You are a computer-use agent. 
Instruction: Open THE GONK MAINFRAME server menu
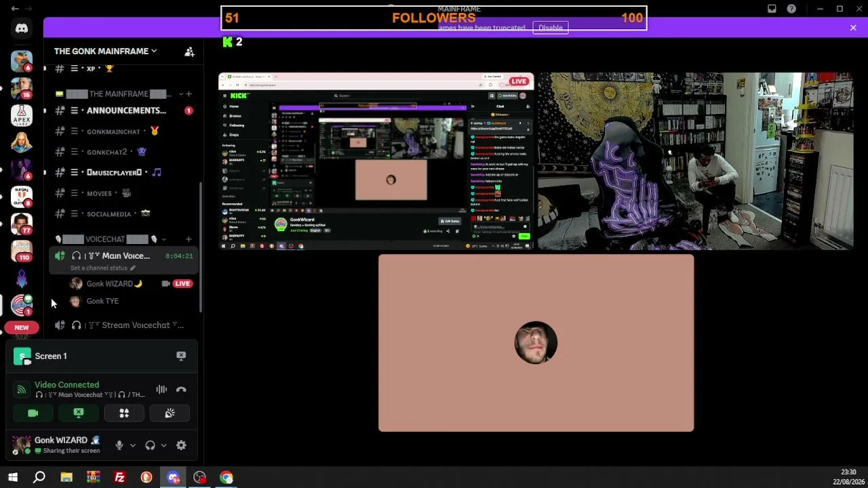pyautogui.click(x=105, y=51)
